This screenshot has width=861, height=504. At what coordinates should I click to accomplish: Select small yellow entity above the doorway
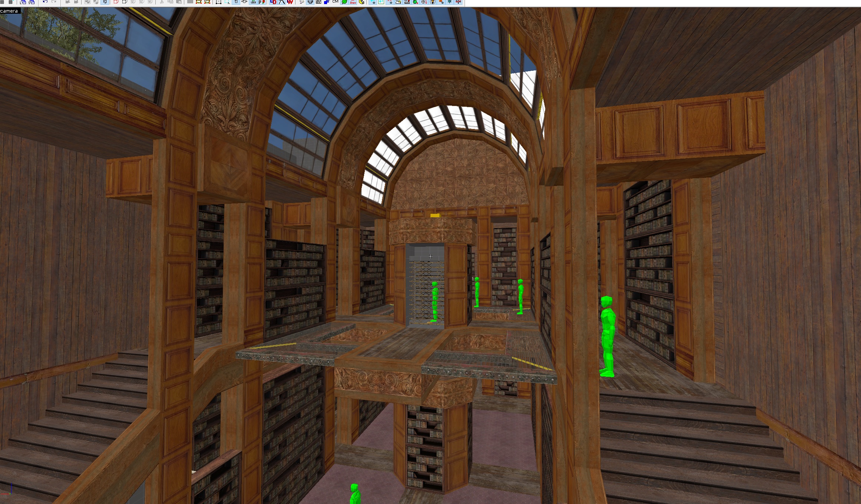(x=435, y=215)
